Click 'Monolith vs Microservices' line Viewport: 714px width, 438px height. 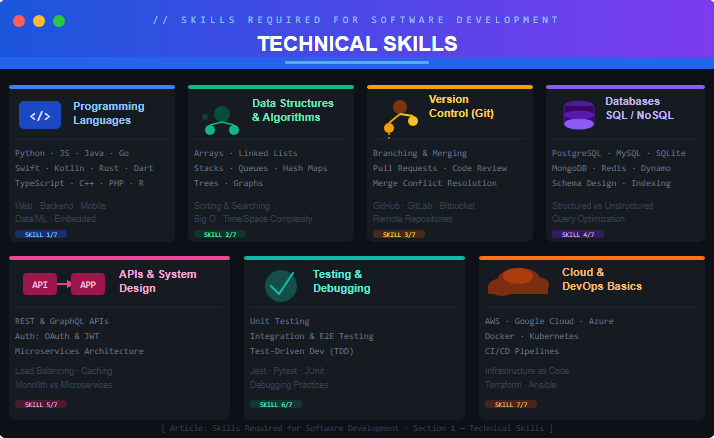[63, 385]
